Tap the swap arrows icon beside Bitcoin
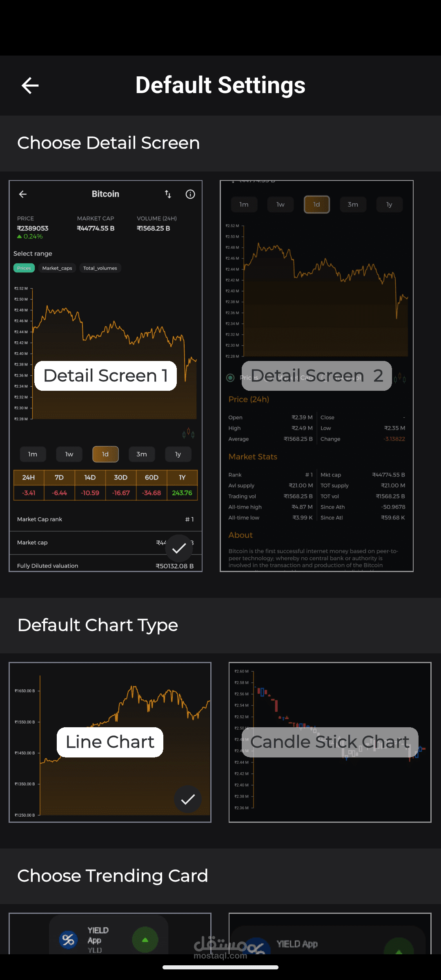This screenshot has width=441, height=980. [x=168, y=194]
